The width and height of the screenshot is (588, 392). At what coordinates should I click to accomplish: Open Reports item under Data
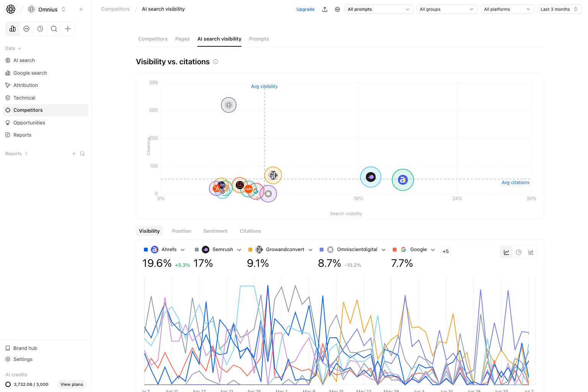click(46, 135)
